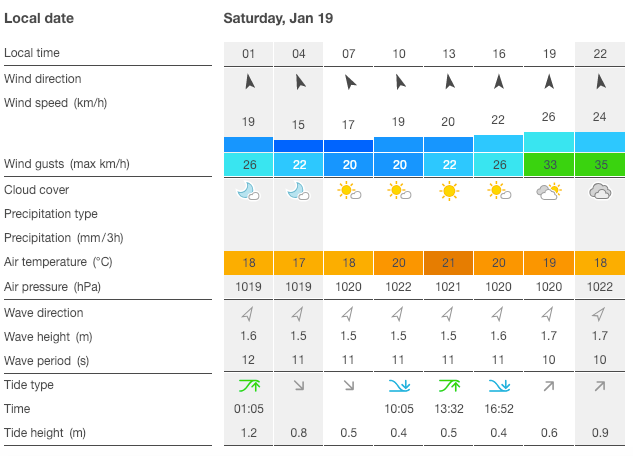Click the rising tide arrow at 22
The width and height of the screenshot is (633, 456).
600,385
